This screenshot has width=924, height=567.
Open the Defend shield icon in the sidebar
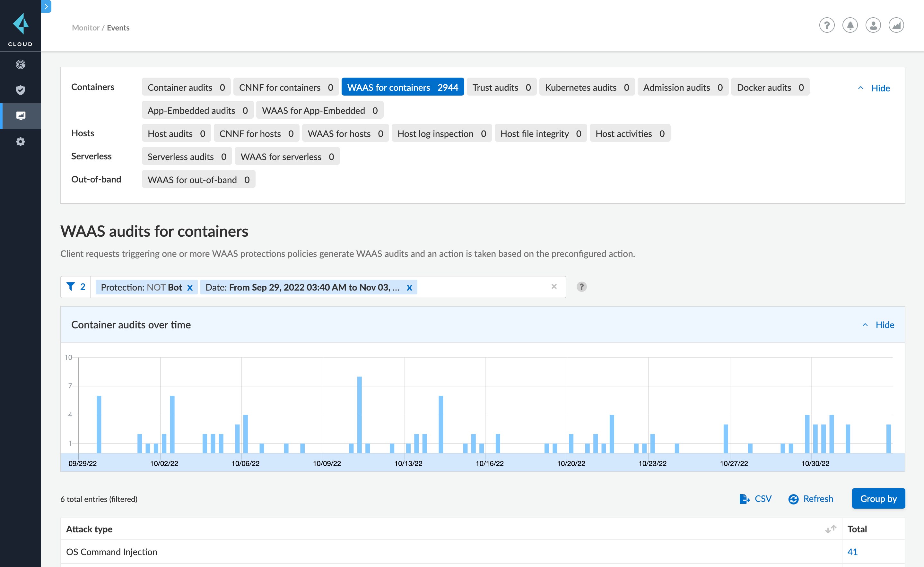[x=20, y=90]
